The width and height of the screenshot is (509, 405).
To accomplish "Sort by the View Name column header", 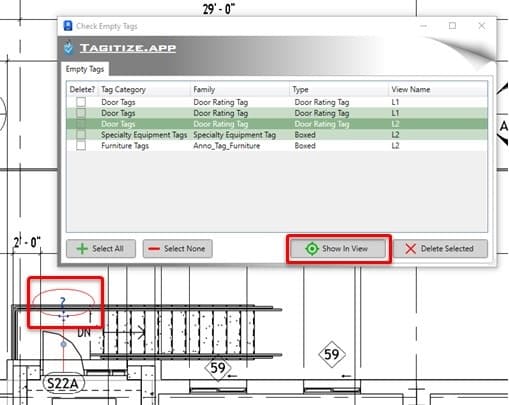I will point(438,89).
